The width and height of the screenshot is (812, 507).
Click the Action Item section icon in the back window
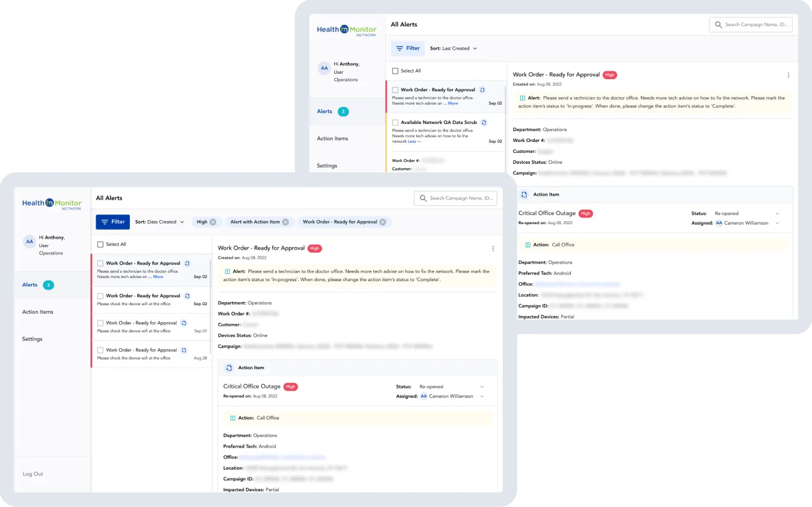(524, 195)
